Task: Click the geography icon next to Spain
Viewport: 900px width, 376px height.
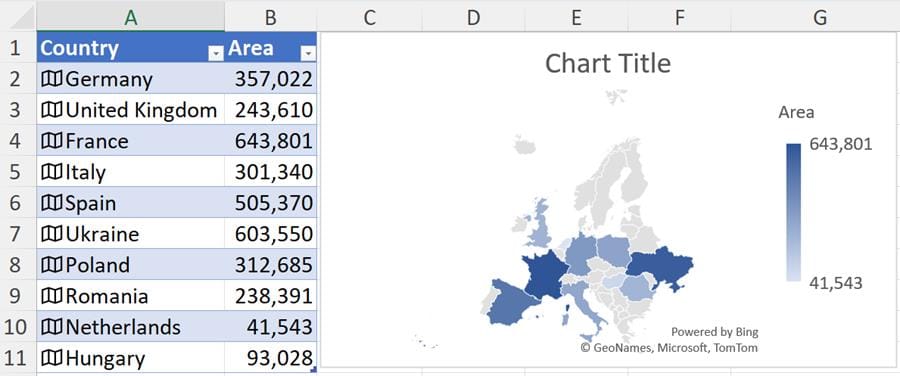Action: (x=52, y=203)
